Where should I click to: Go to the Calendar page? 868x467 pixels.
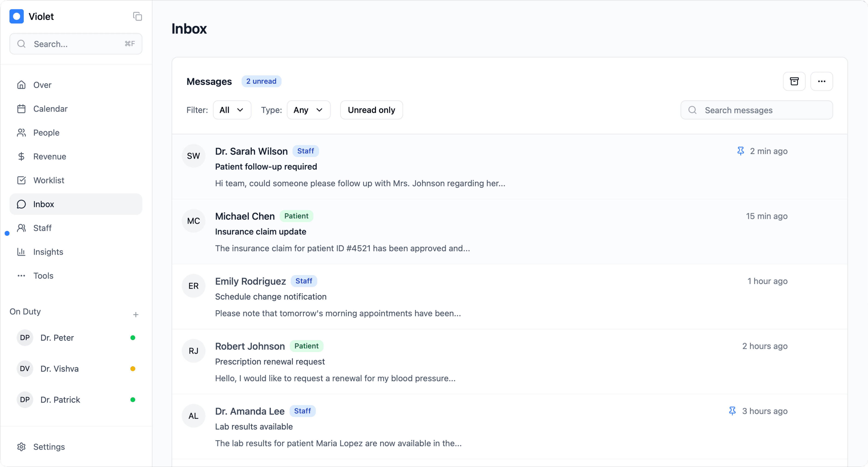click(x=76, y=109)
